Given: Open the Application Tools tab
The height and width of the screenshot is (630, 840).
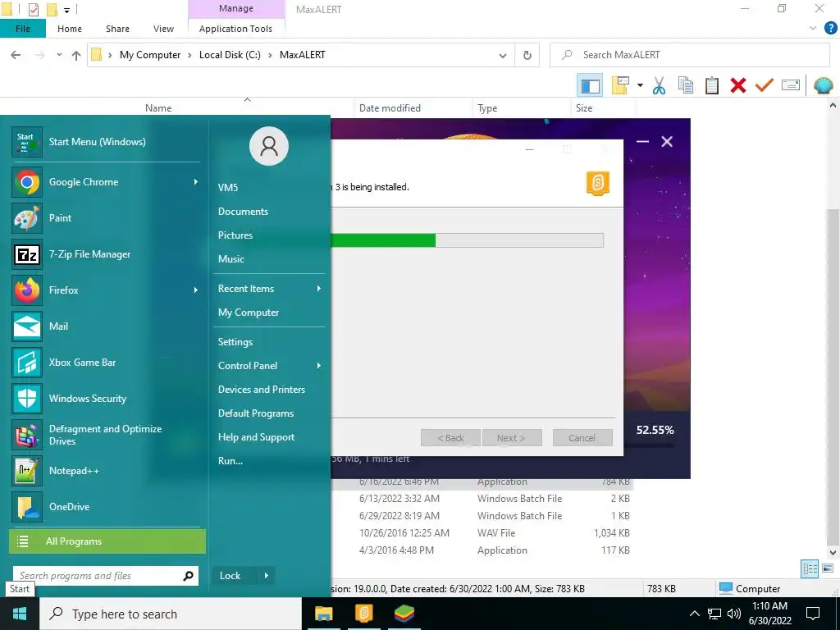Looking at the screenshot, I should (x=235, y=29).
